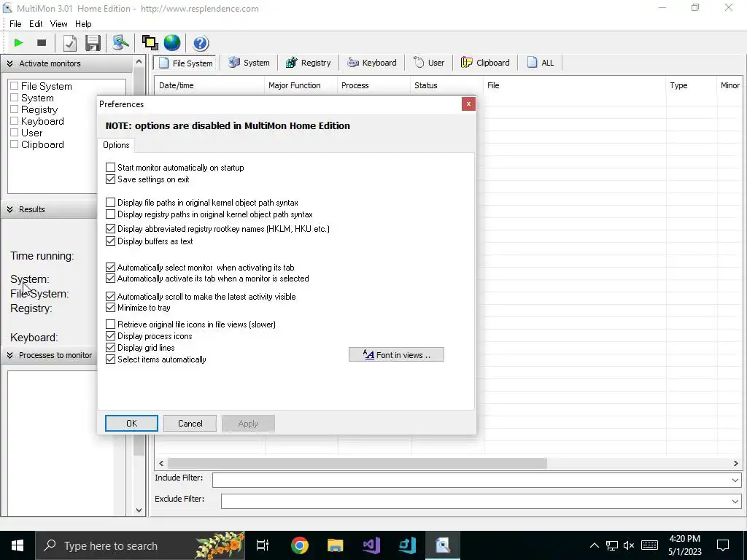This screenshot has height=560, width=747.
Task: Check Start monitor automatically on startup
Action: click(x=111, y=168)
